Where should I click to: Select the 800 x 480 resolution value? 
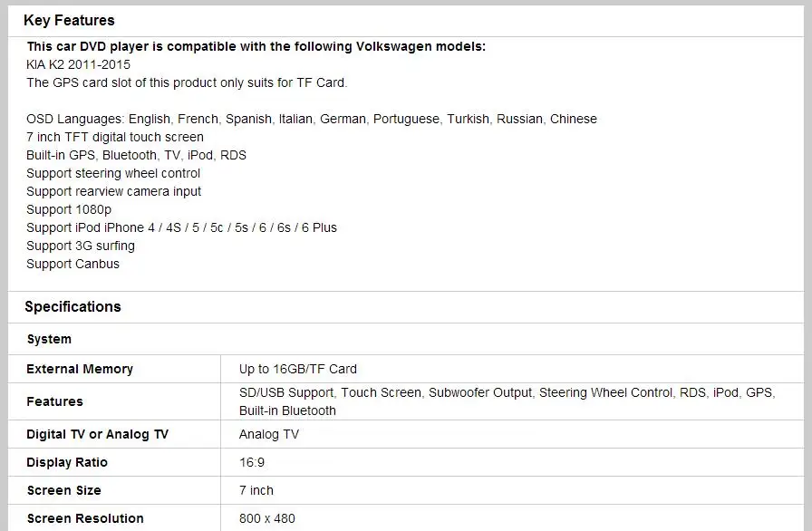click(x=266, y=518)
